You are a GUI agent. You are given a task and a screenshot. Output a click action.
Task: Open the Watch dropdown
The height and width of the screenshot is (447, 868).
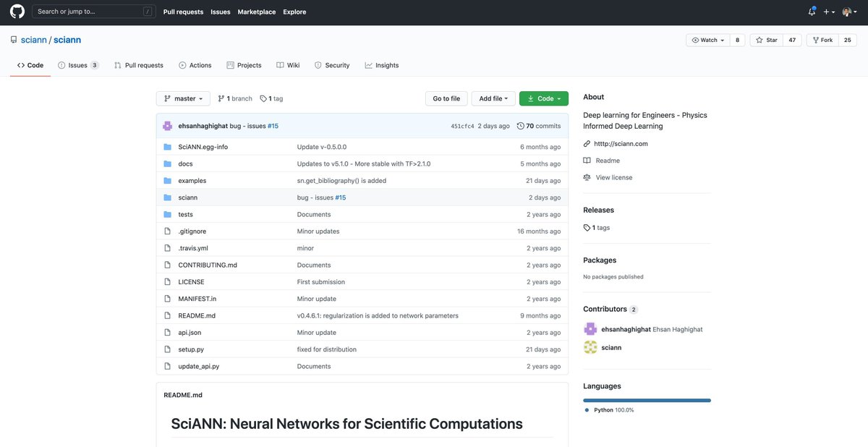click(708, 41)
